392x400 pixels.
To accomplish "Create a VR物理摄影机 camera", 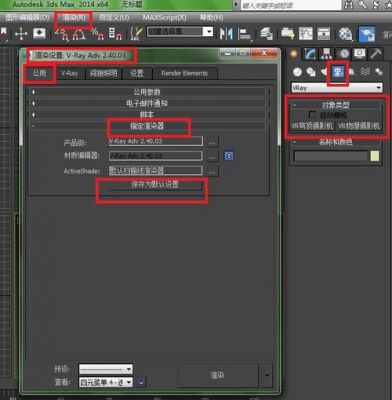I will (x=359, y=126).
